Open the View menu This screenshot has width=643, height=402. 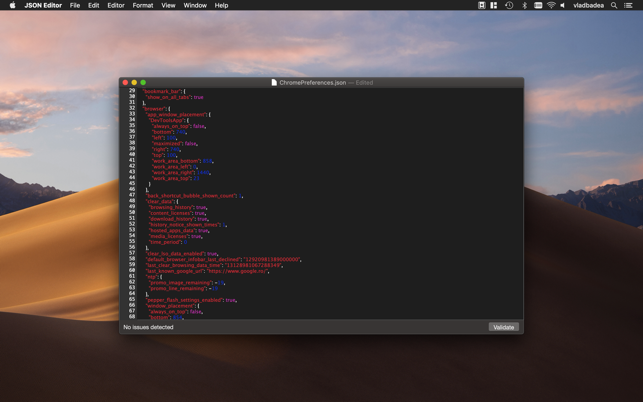(168, 5)
